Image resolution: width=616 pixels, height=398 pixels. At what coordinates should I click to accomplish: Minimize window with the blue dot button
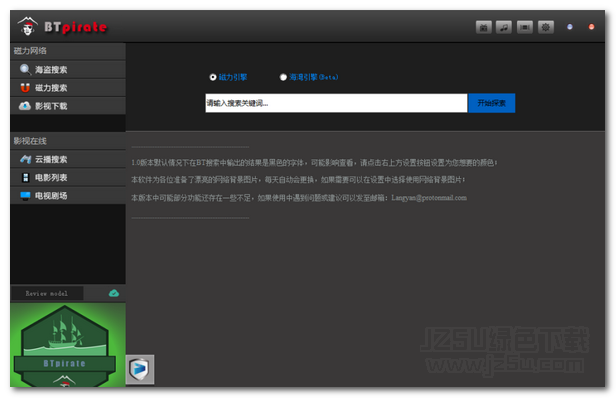[570, 27]
